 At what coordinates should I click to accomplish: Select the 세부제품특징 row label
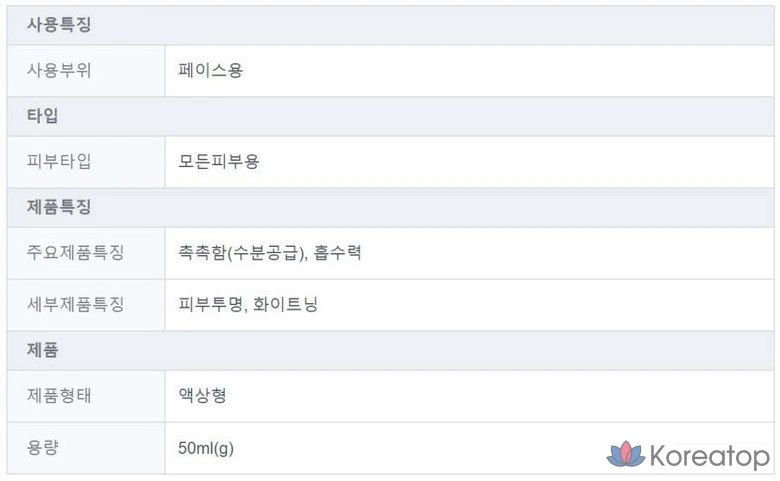tap(75, 305)
